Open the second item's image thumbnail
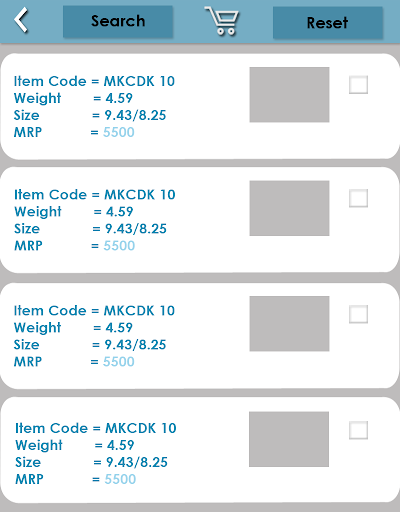The image size is (400, 512). [289, 208]
